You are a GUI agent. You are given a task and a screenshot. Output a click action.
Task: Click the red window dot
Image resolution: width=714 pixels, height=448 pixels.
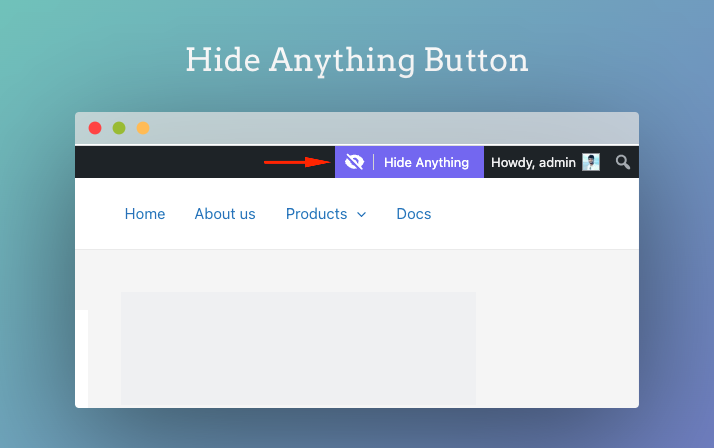click(95, 128)
